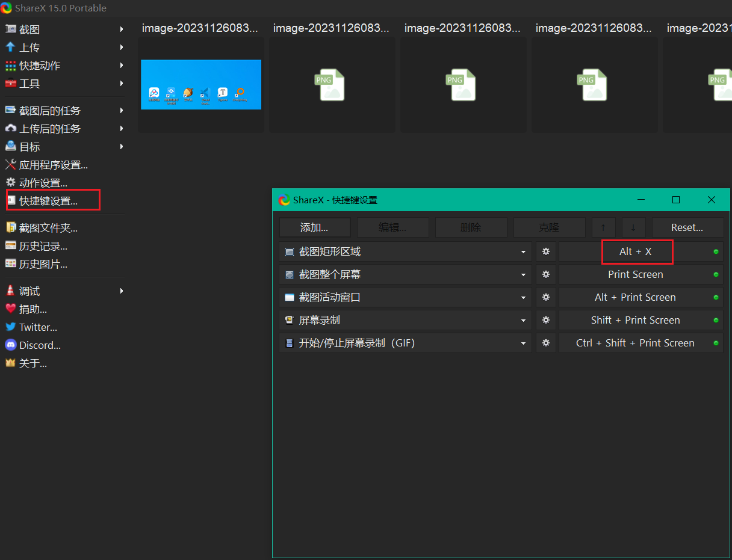Click the after-capture tasks (截图后的任务) icon

tap(10, 110)
